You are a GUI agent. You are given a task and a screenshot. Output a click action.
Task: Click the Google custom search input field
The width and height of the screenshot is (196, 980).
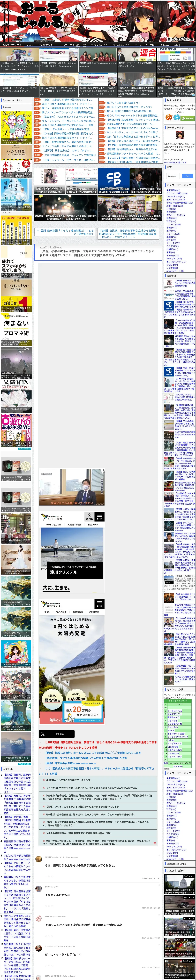coord(173,176)
